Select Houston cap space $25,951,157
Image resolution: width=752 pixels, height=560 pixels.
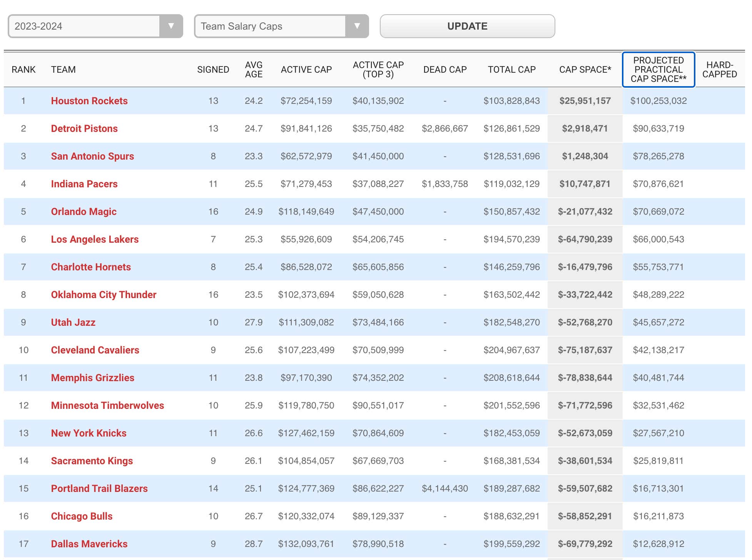pos(585,101)
